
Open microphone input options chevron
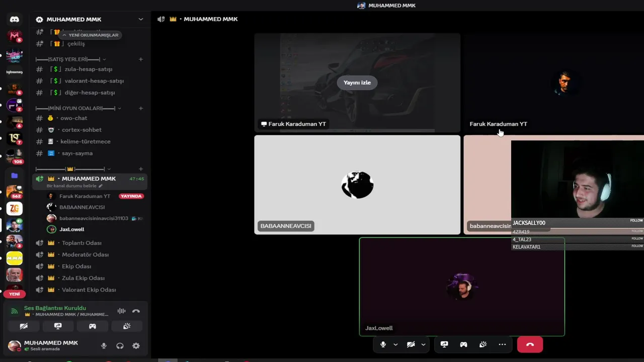[x=395, y=344]
